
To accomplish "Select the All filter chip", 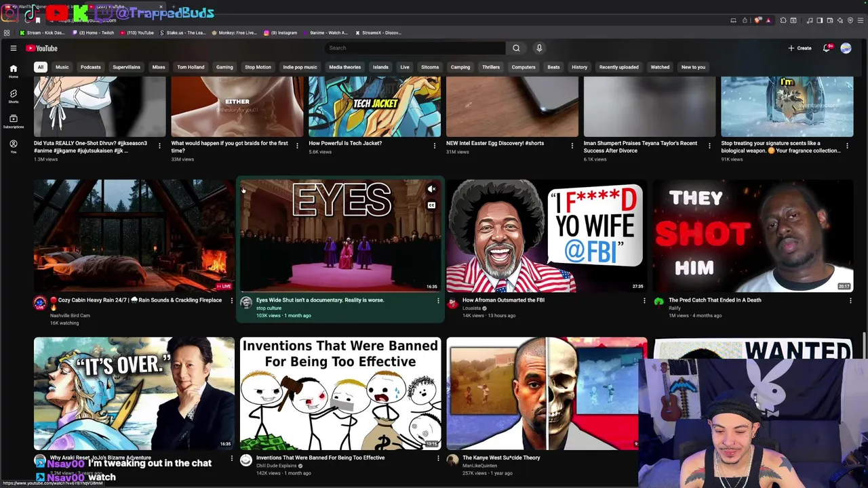I will click(x=41, y=67).
